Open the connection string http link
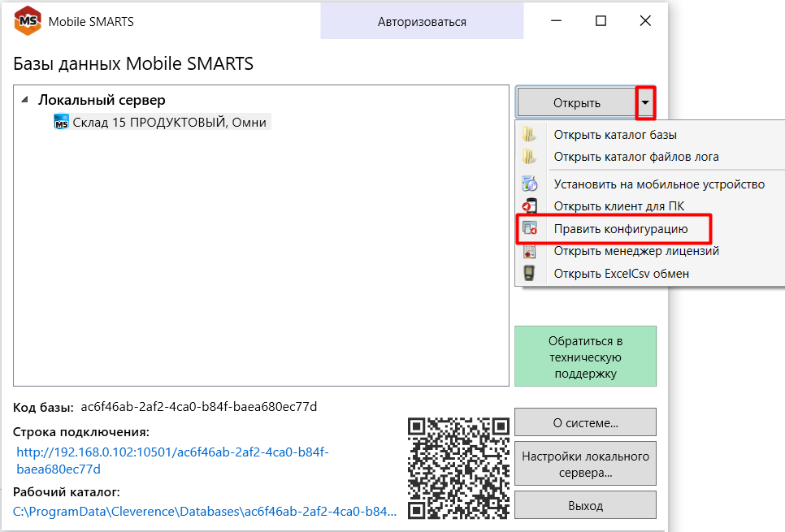The width and height of the screenshot is (785, 532). (x=172, y=461)
